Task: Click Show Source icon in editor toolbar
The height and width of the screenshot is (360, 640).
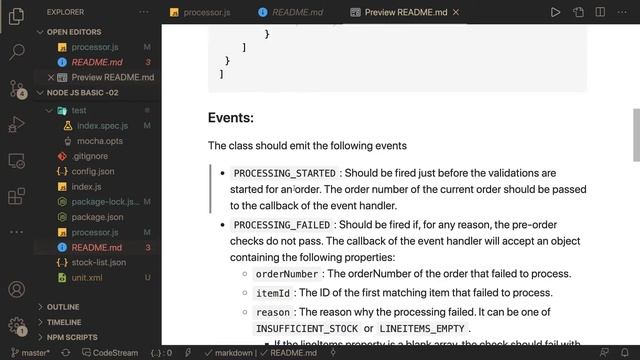Action: 578,12
